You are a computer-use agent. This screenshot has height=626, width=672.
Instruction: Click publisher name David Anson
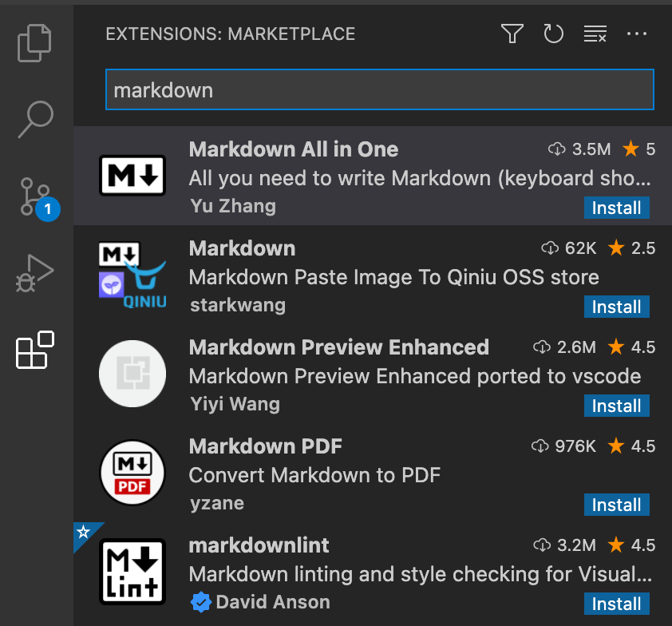pyautogui.click(x=273, y=602)
